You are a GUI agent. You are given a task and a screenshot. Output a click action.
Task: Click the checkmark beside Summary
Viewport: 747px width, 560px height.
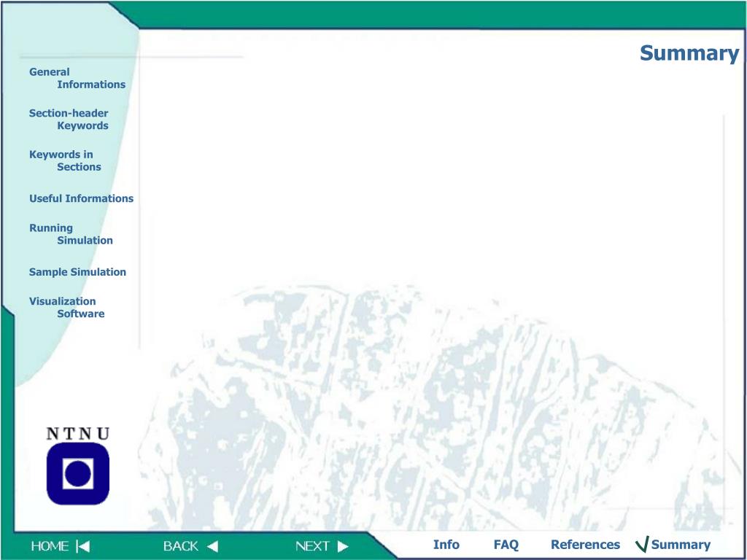pyautogui.click(x=642, y=544)
